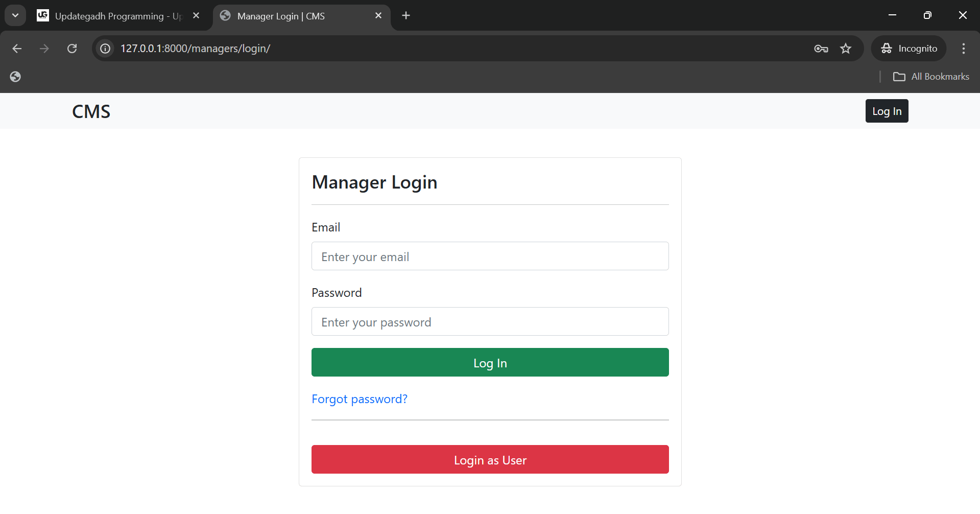Switch to the Updategadh Programming tab
The image size is (980, 514).
pos(112,16)
